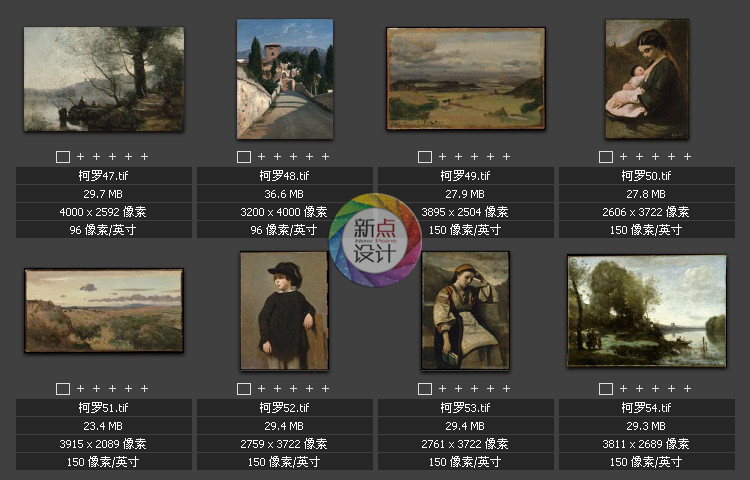
Task: Click the file name 柯罗53.tif
Action: coord(465,408)
